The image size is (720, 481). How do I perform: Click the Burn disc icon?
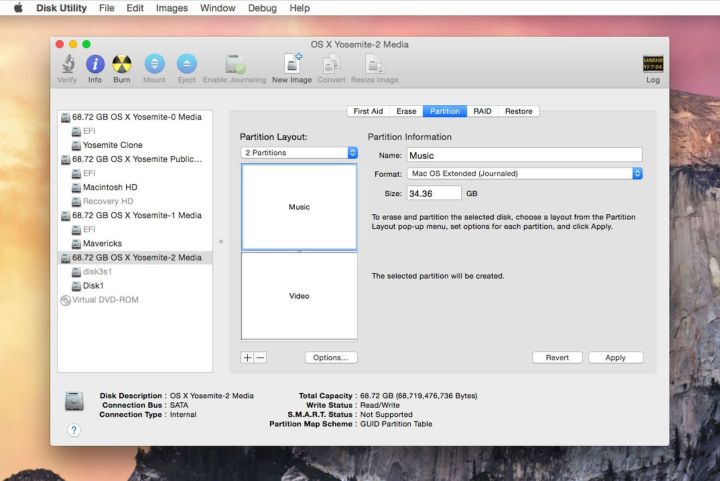pyautogui.click(x=122, y=64)
